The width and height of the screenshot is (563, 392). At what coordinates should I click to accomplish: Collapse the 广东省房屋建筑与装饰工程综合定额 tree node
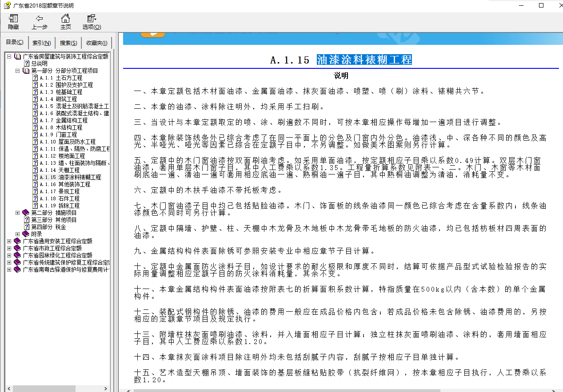[9, 56]
